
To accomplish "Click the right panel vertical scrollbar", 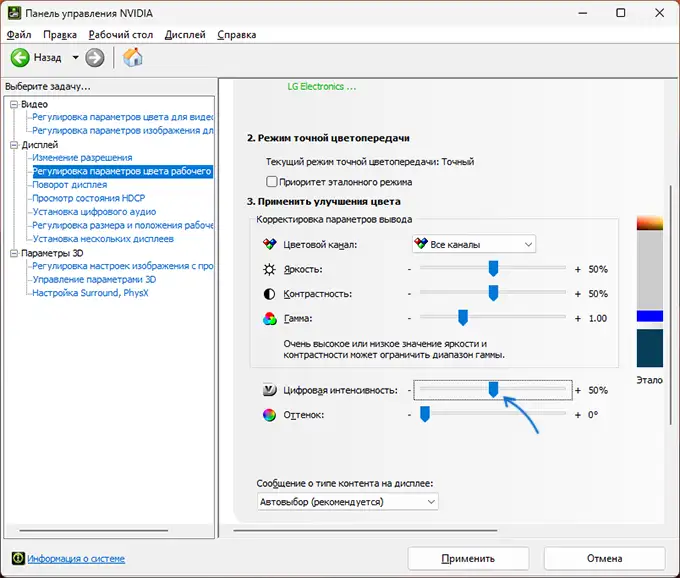I will coord(671,305).
